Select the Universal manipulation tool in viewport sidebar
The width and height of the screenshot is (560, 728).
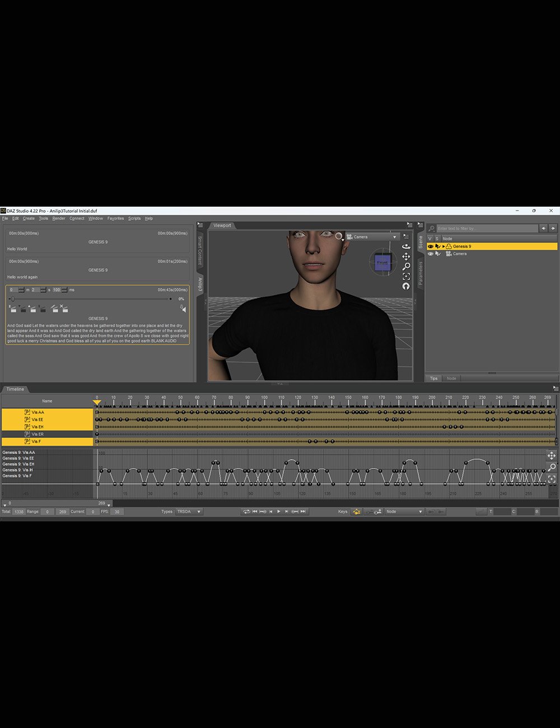coord(406,256)
